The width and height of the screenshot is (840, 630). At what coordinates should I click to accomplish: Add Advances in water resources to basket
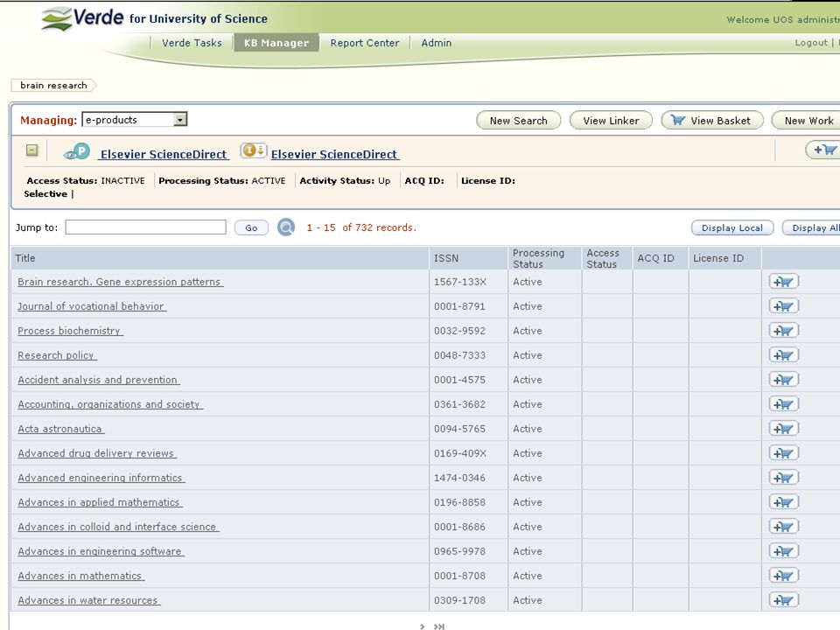(784, 600)
